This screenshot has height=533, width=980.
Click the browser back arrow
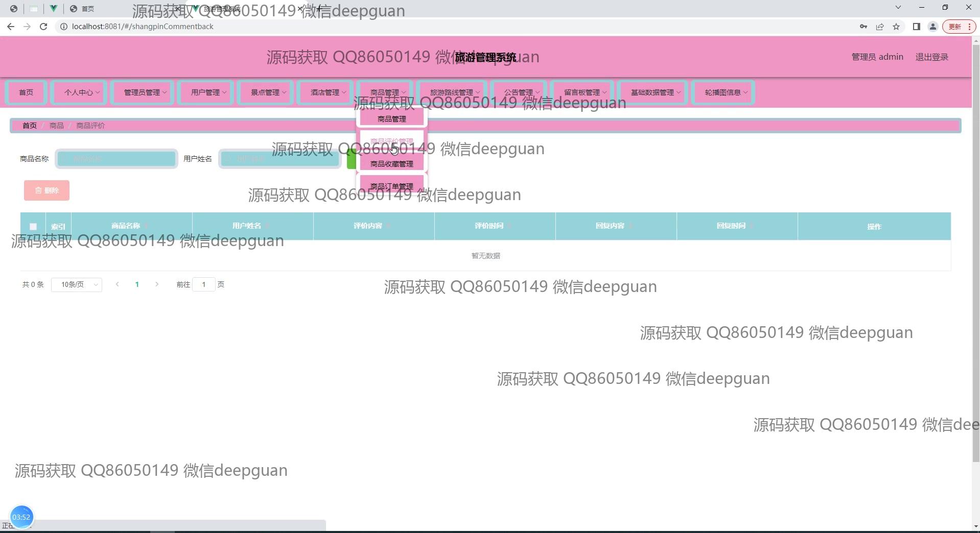pos(10,27)
